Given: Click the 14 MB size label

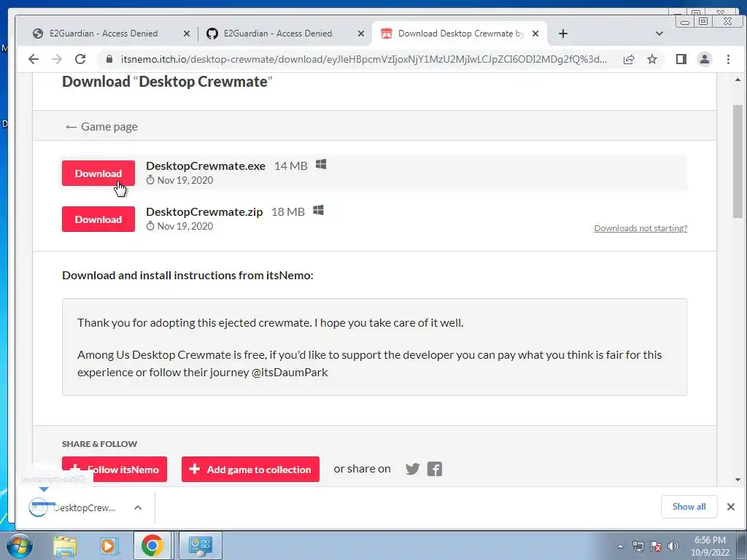Looking at the screenshot, I should pyautogui.click(x=290, y=166).
